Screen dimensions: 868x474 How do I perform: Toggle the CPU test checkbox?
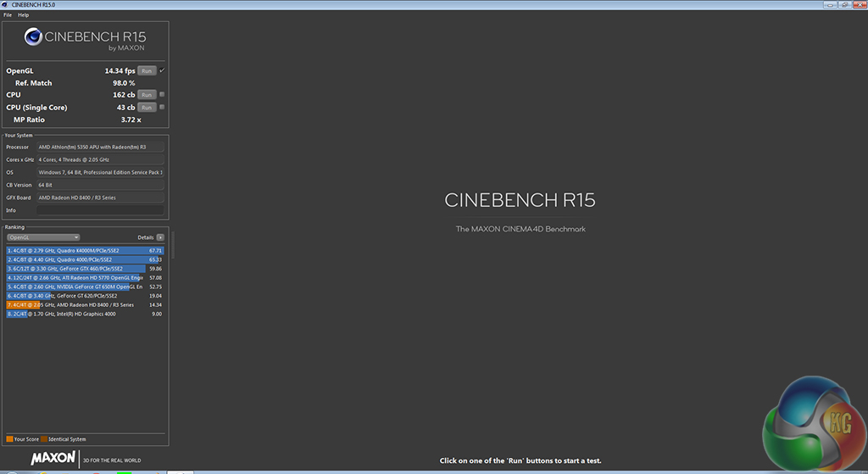pyautogui.click(x=162, y=95)
